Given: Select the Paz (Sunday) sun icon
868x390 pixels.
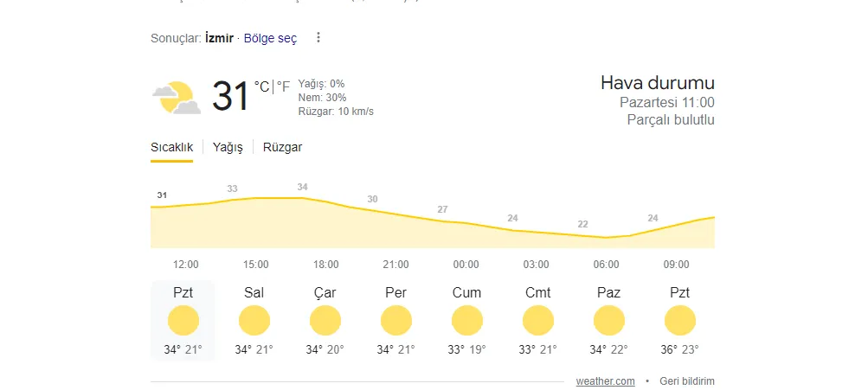Looking at the screenshot, I should point(608,321).
